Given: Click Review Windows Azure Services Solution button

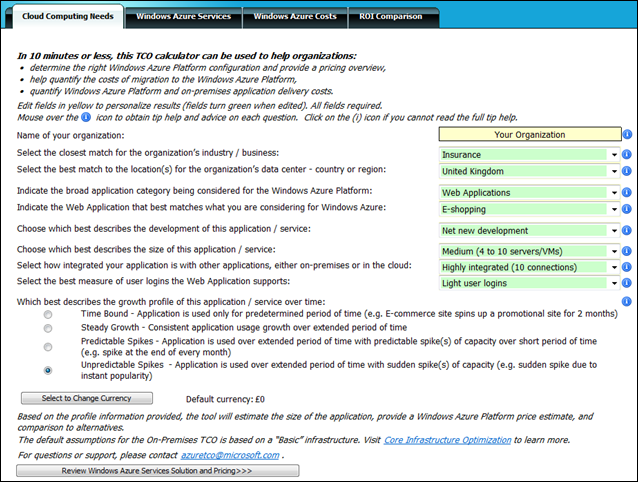Looking at the screenshot, I should pos(157,471).
